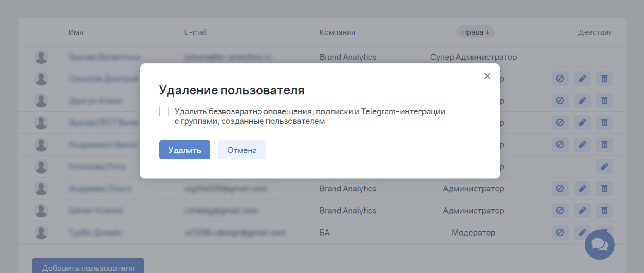Click the Модератор role text
644x273 pixels.
pos(473,233)
